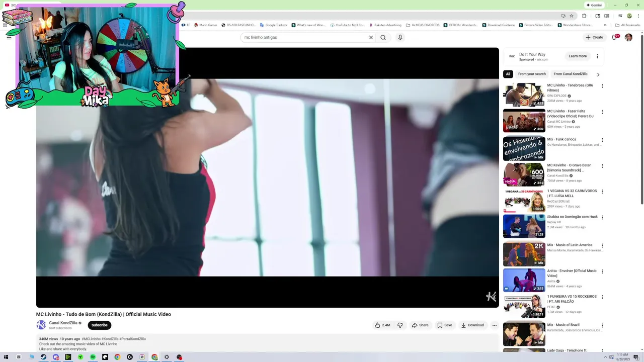
Task: Like the video with thumbs up
Action: pos(382,325)
